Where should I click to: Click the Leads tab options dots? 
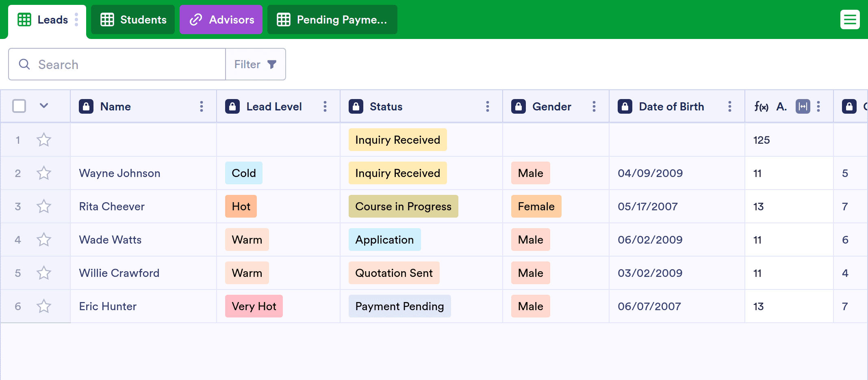[x=76, y=19]
